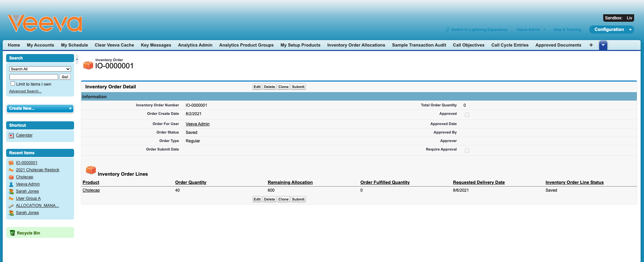Click the search text input field
Viewport: 644px width, 262px height.
[x=34, y=77]
